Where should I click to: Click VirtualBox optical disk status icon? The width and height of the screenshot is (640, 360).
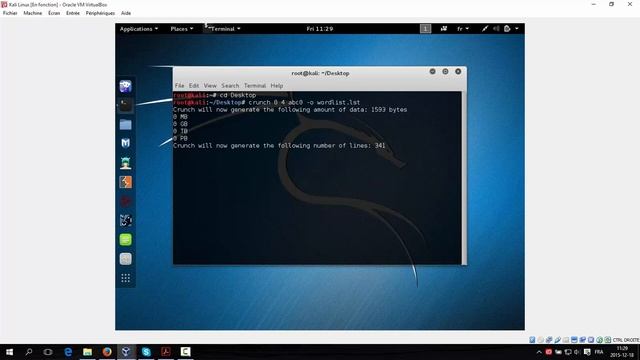[x=541, y=340]
